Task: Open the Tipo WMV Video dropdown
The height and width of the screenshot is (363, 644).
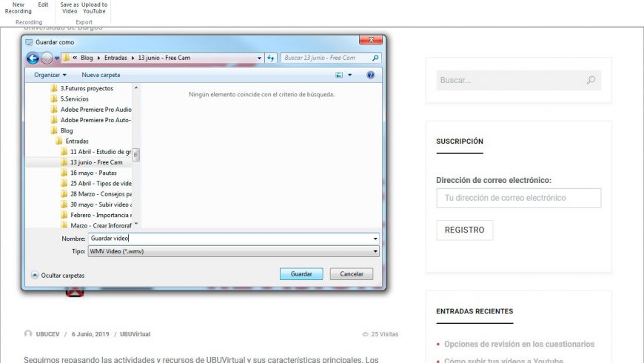Action: coord(233,251)
